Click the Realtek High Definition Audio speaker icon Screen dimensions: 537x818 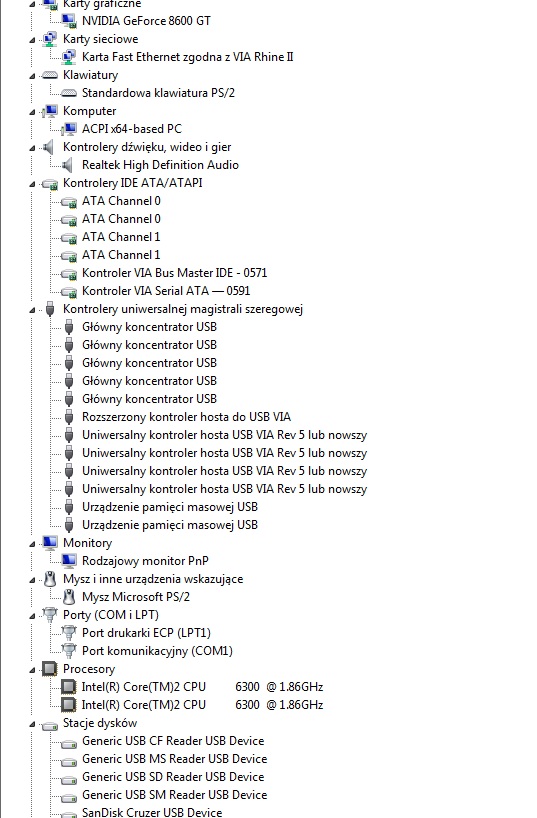pos(68,165)
